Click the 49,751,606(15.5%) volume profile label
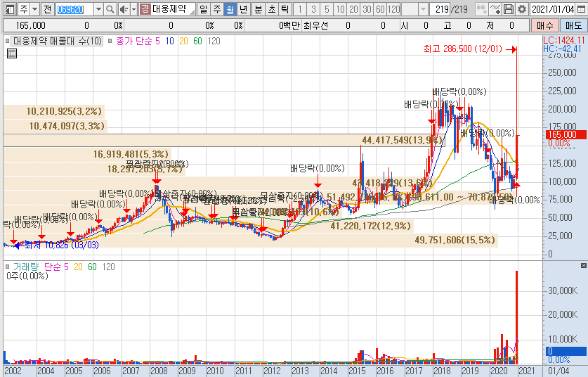This screenshot has height=377, width=588. (x=455, y=240)
